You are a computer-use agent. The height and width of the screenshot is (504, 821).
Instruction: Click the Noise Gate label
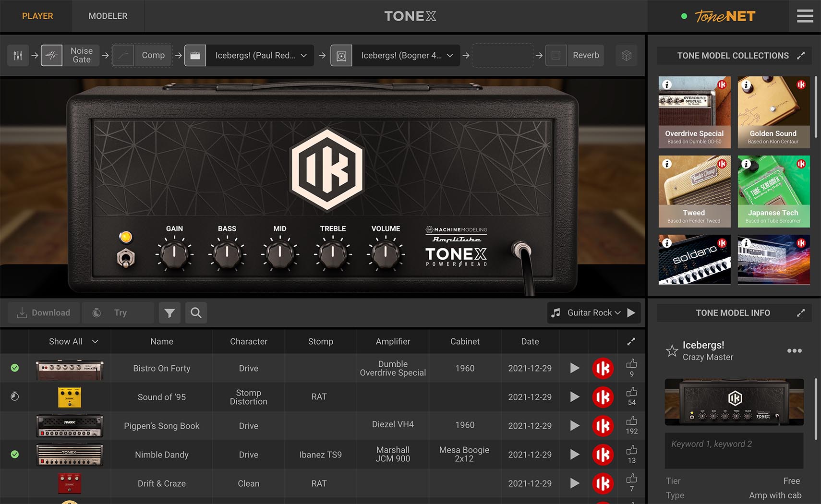pyautogui.click(x=82, y=55)
